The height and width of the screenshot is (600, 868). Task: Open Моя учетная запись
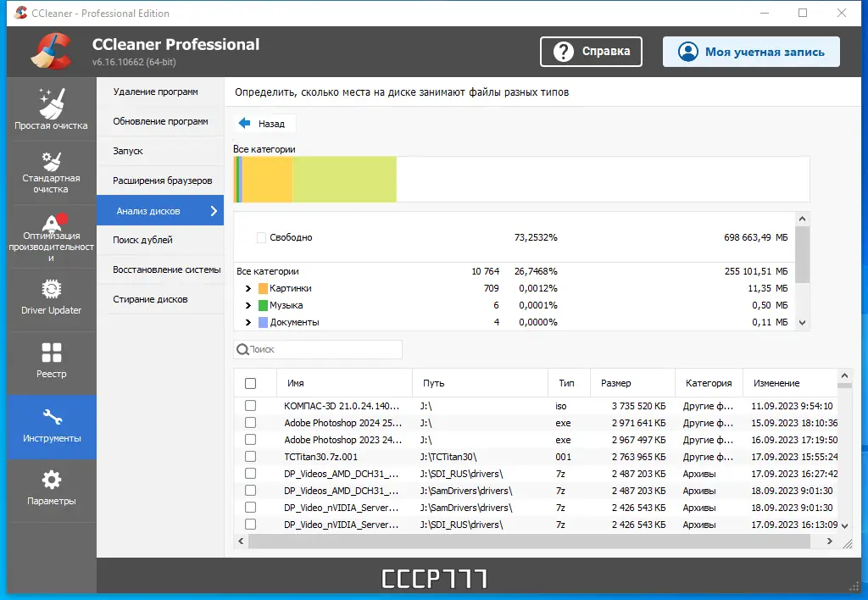pos(751,52)
